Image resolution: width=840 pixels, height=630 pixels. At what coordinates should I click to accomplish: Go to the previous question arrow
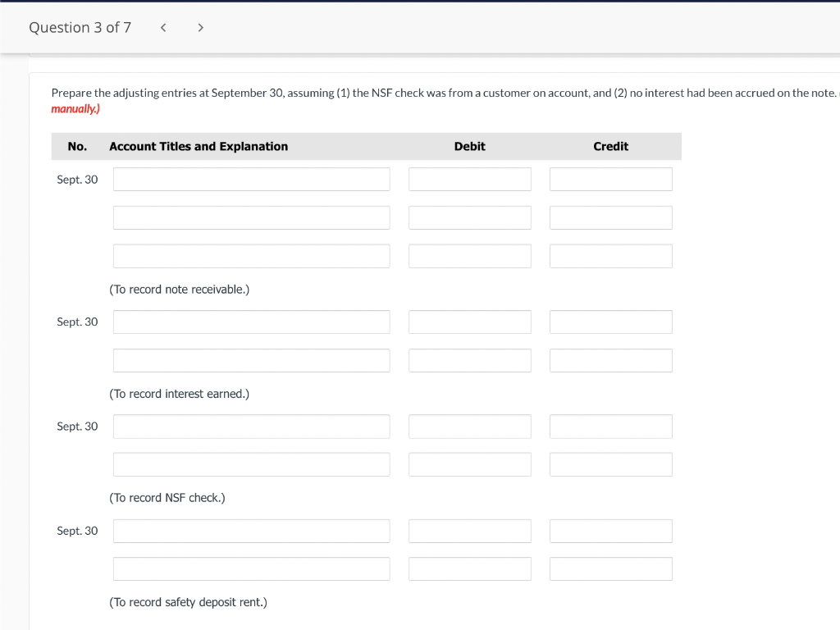163,28
